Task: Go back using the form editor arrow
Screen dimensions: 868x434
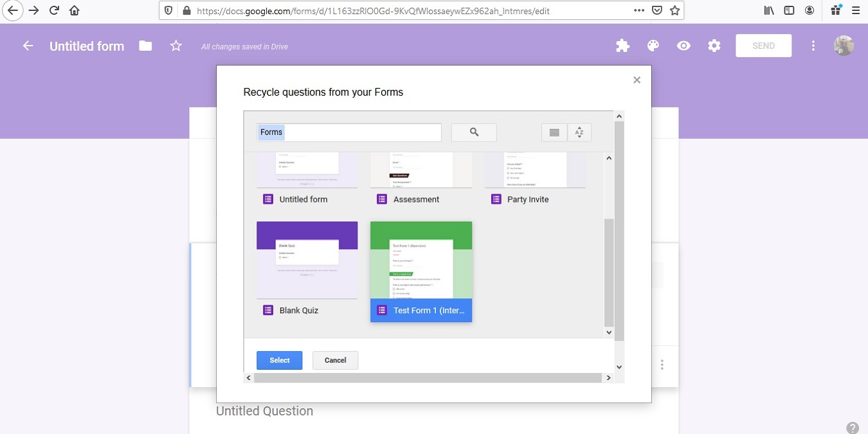Action: tap(26, 45)
